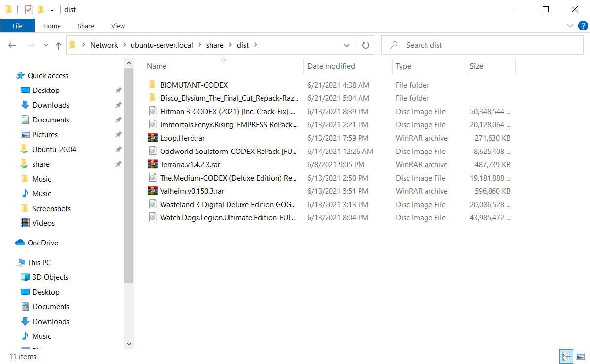Select This PC in navigation pane
Screen dimensions: 590x364
pos(39,263)
